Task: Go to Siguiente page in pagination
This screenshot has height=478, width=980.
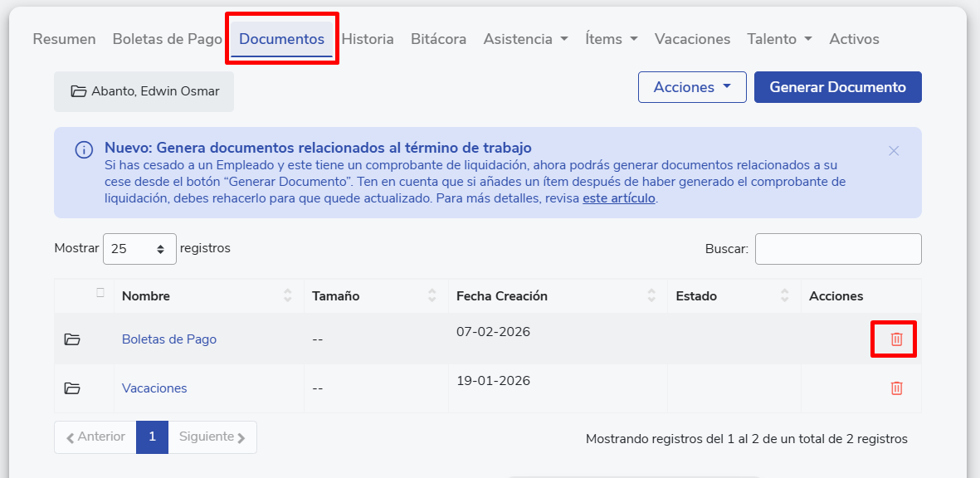Action: click(x=212, y=437)
